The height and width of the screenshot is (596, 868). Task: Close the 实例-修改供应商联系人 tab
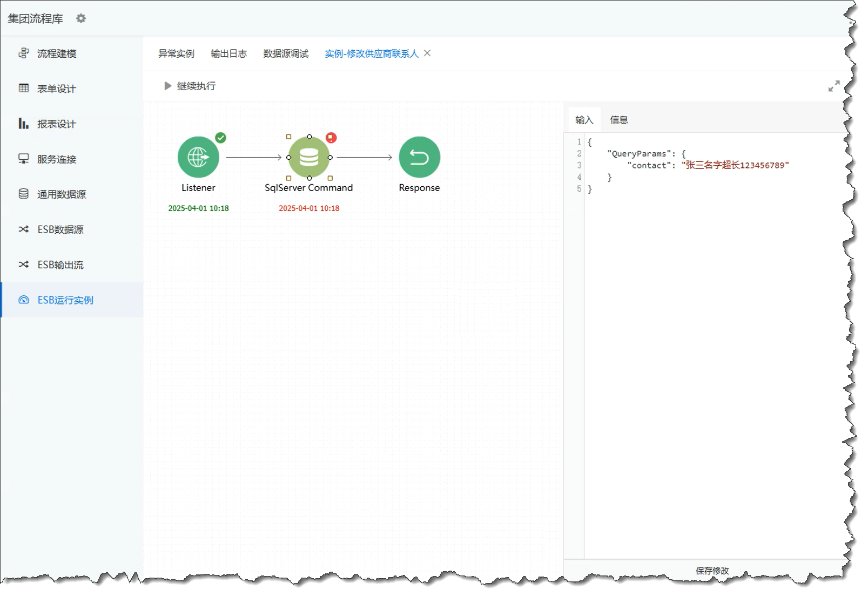[x=427, y=53]
